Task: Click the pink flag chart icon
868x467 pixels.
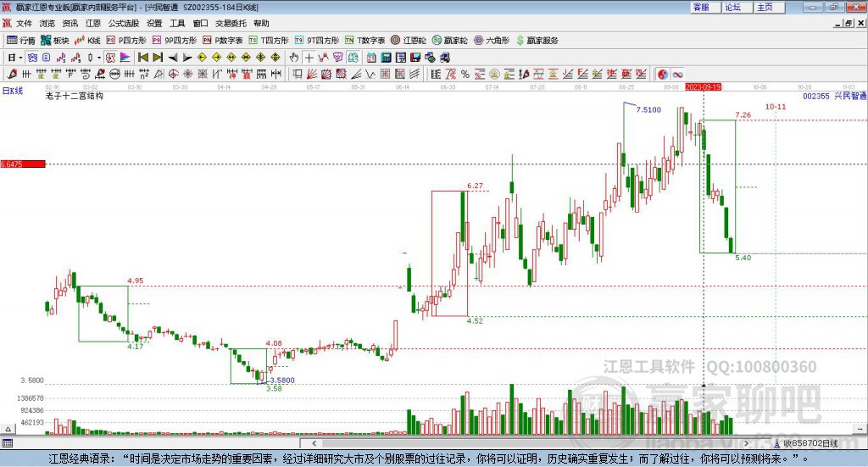Action: 125,58
